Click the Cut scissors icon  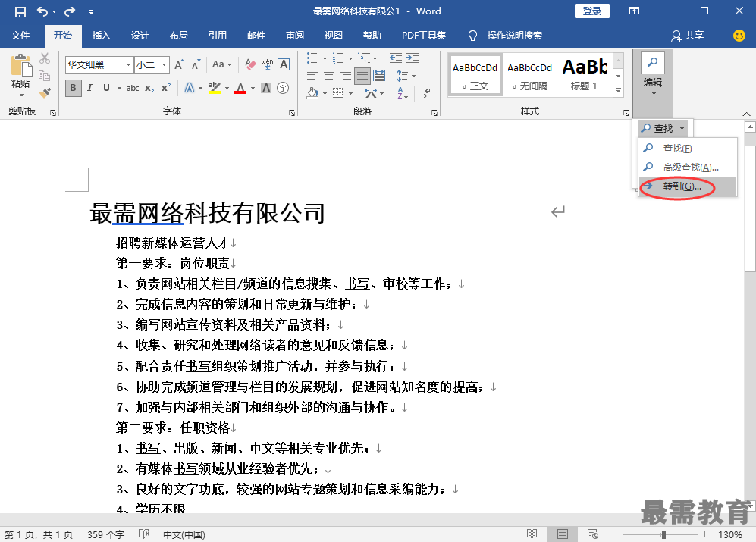tap(45, 58)
